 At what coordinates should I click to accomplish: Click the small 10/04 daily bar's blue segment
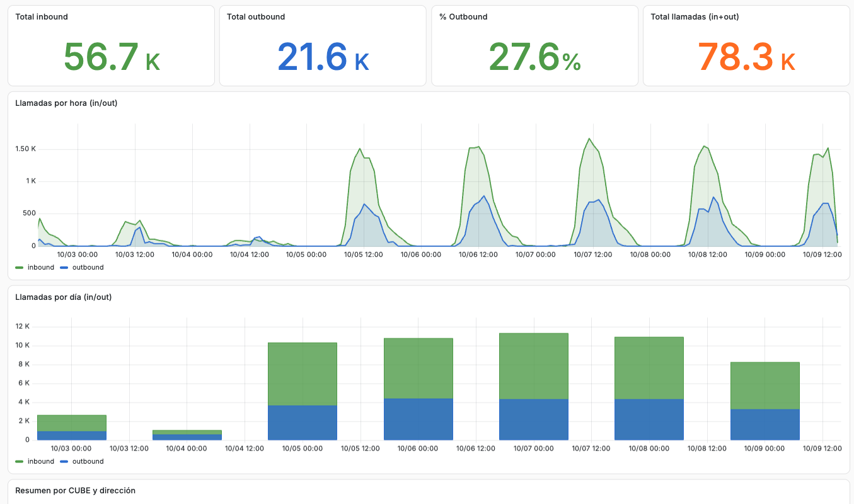[x=187, y=437]
